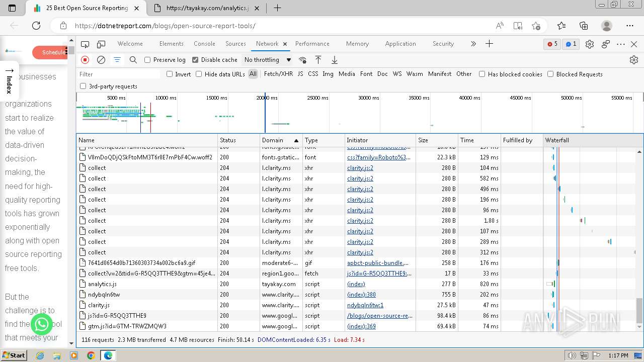Check Has blocked cookies checkbox
Screen dimensions: 644x362
[482, 74]
